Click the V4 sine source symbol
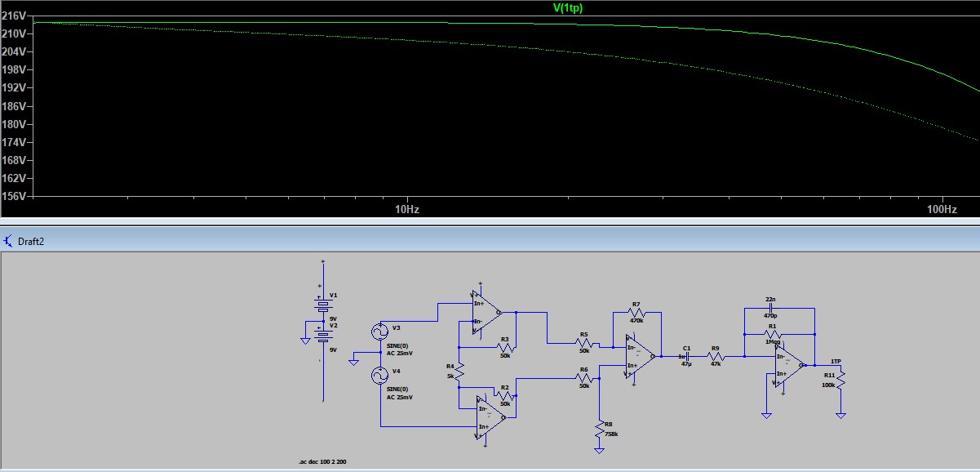Image resolution: width=980 pixels, height=472 pixels. (379, 375)
